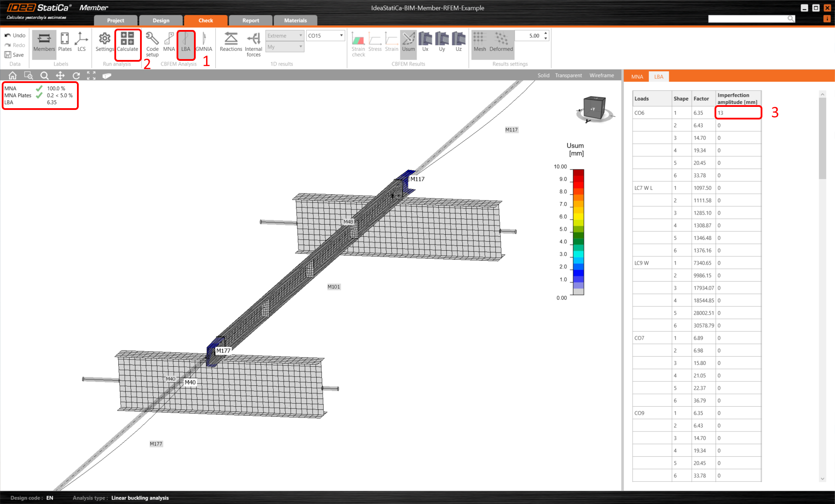Viewport: 835px width, 504px height.
Task: Select the Members tool in Labels group
Action: point(43,43)
